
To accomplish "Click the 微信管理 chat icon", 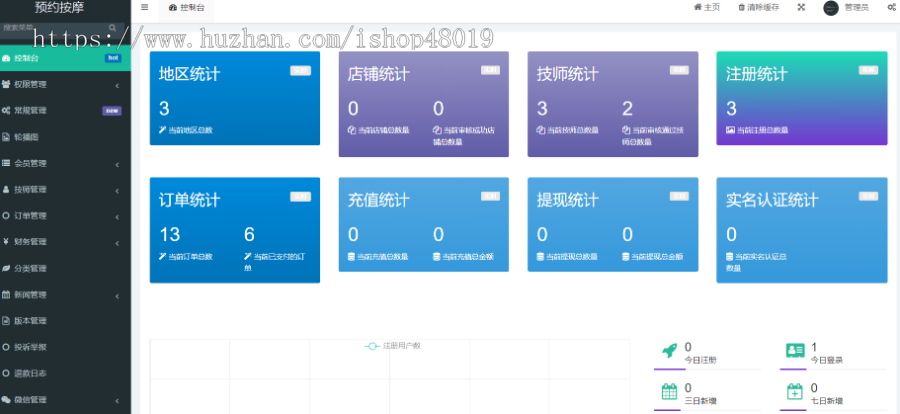I will [6, 400].
